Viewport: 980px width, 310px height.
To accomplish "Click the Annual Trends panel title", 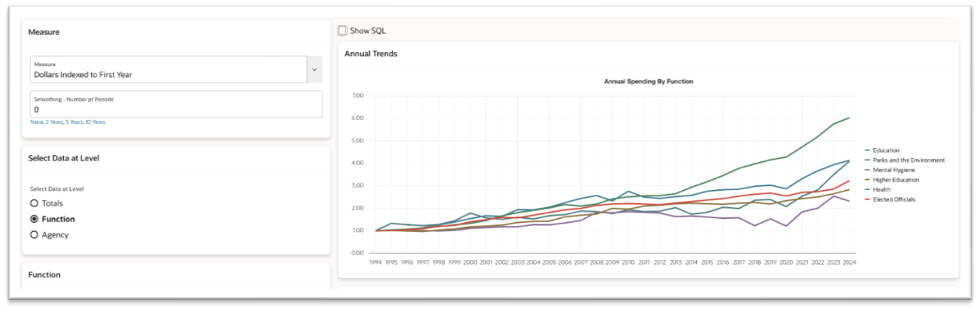I will (371, 54).
